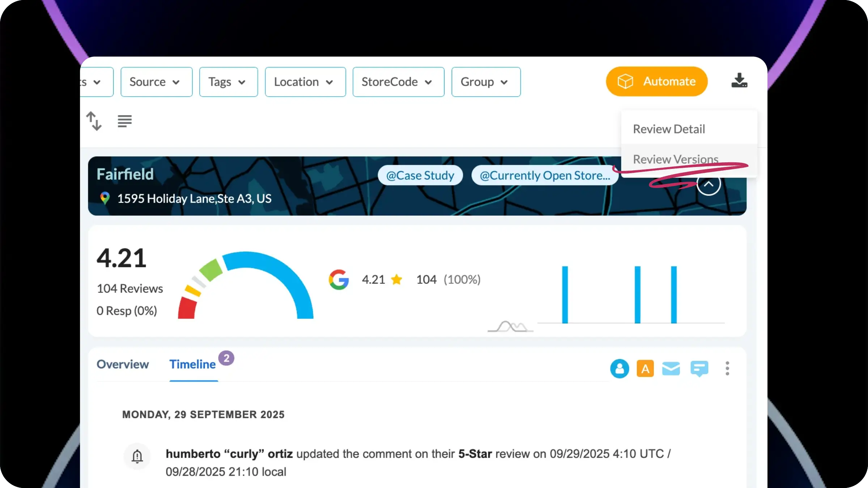Click the download icon near Automate

pyautogui.click(x=739, y=81)
